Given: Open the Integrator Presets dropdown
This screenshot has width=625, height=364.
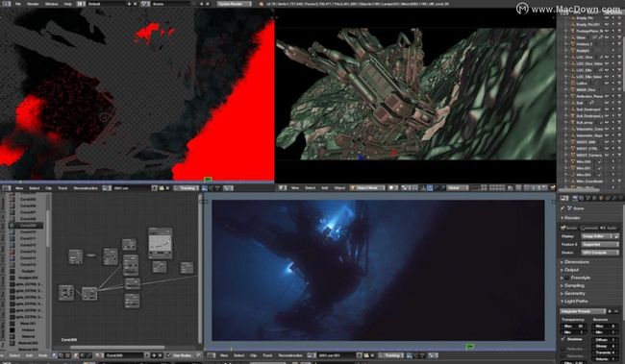Looking at the screenshot, I should click(x=583, y=311).
